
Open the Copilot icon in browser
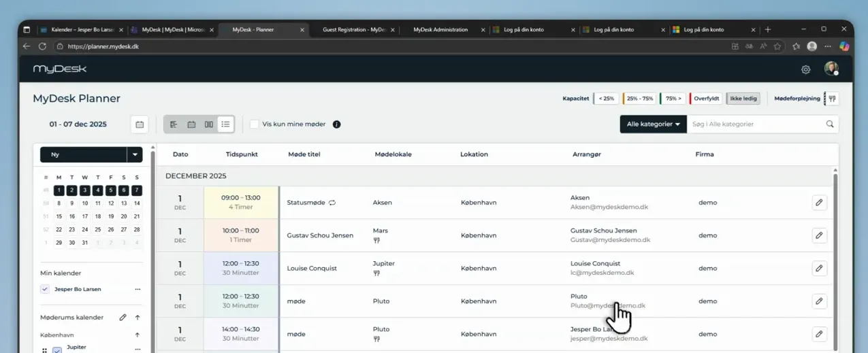coord(844,46)
